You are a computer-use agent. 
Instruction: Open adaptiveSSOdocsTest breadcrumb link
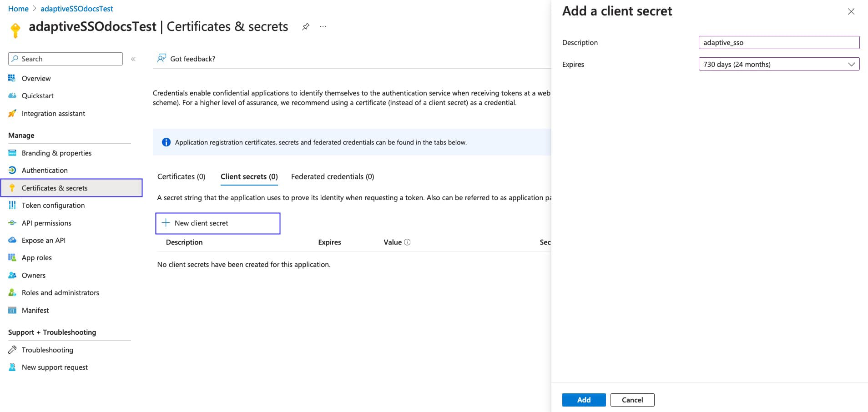coord(77,9)
